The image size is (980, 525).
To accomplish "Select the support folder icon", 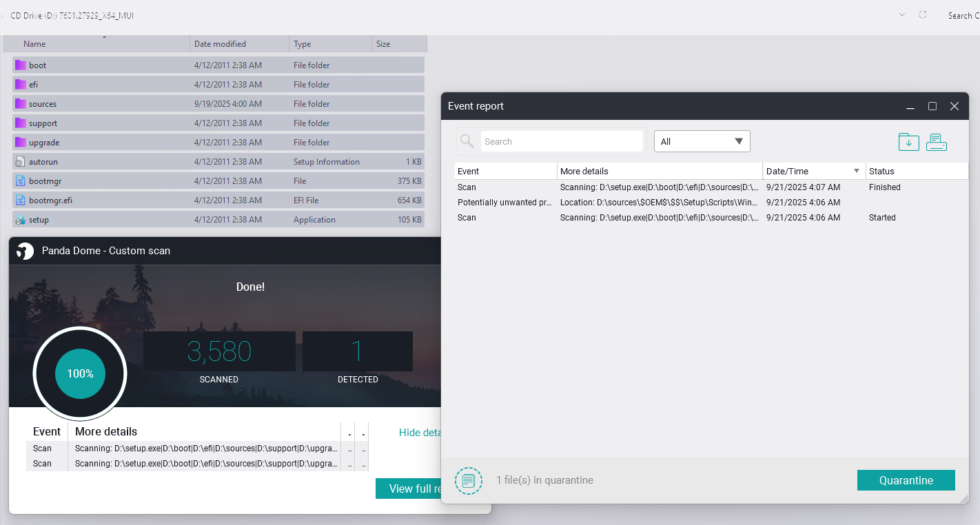I will coord(20,123).
